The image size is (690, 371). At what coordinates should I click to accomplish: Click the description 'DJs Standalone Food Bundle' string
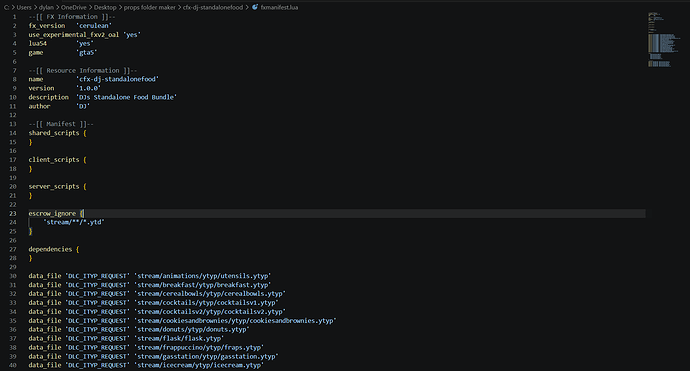[126, 97]
